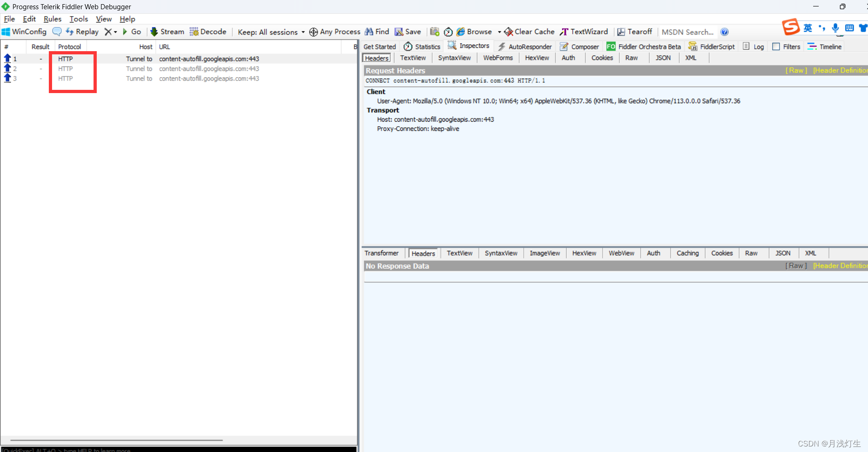Select session row 1
Screen dimensions: 868x452
pos(179,59)
